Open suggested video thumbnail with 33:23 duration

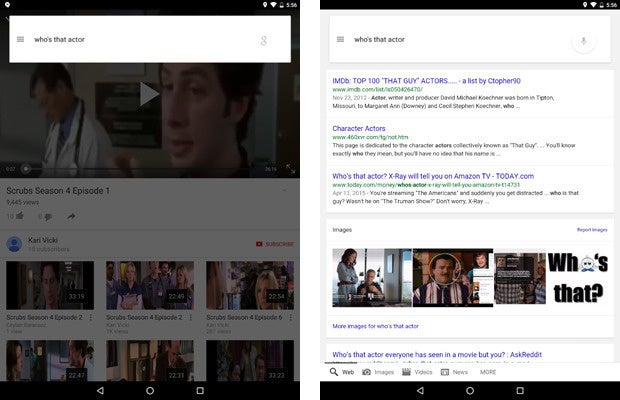click(x=250, y=360)
